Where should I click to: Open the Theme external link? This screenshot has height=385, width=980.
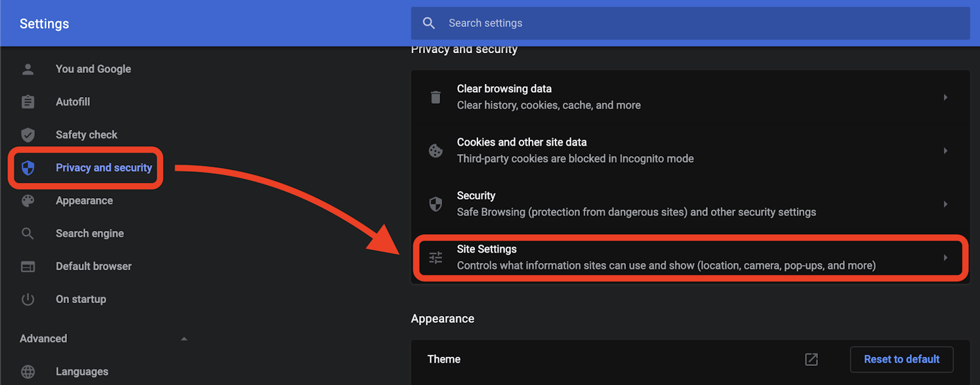[x=811, y=359]
